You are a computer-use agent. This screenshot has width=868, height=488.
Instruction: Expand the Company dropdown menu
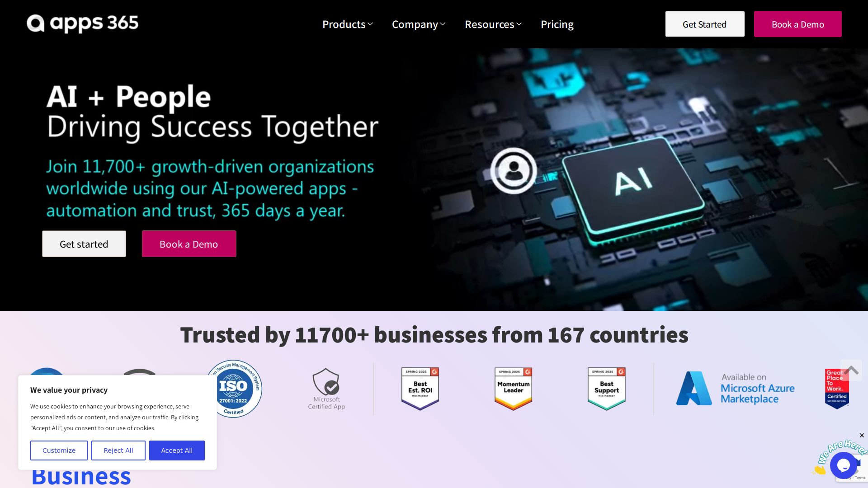pyautogui.click(x=419, y=24)
